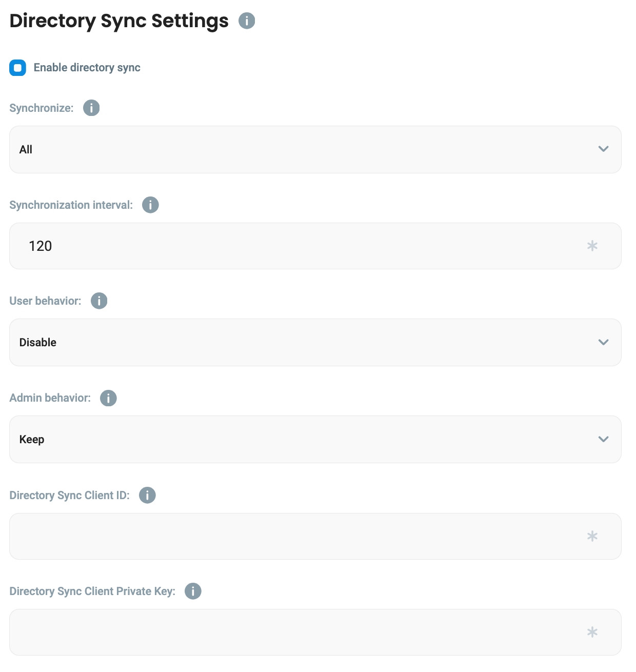
Task: Click info icon beside Directory Sync Settings heading
Action: coord(247,21)
